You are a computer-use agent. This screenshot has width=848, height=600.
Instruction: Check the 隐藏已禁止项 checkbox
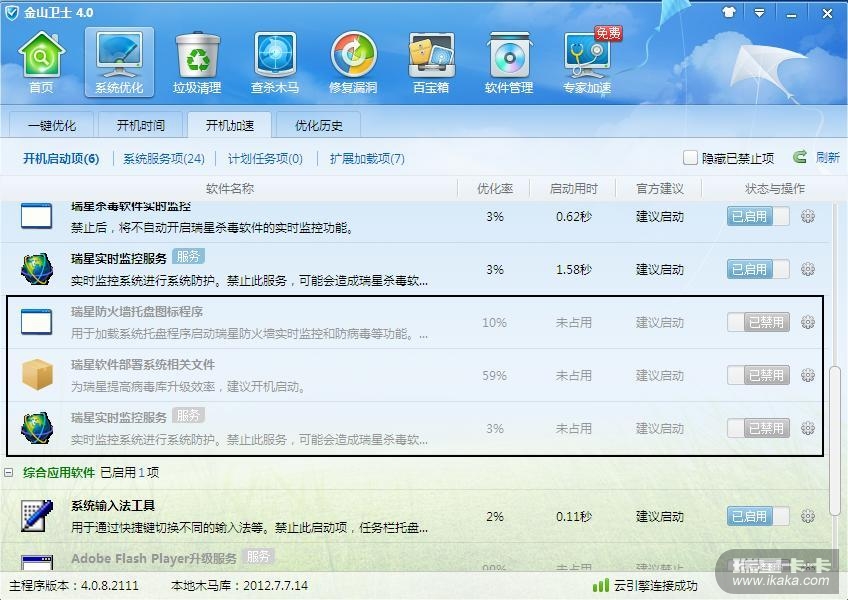coord(690,157)
